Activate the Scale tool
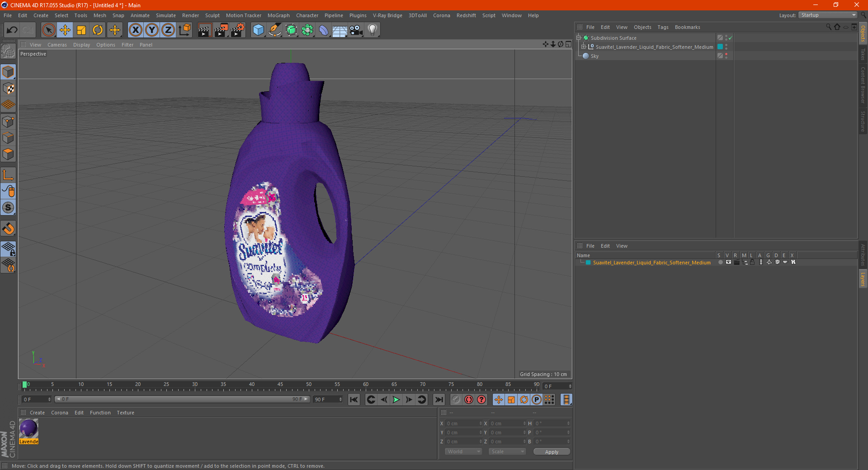Viewport: 868px width, 470px height. (x=81, y=30)
